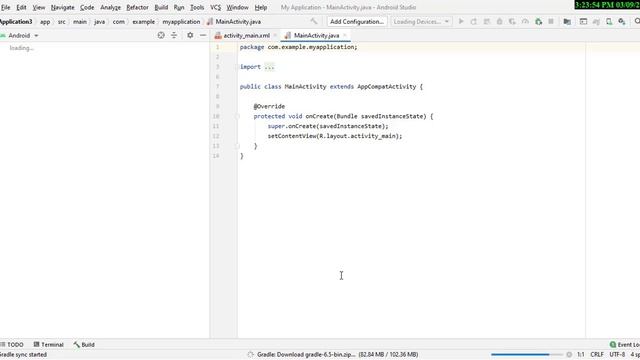The width and height of the screenshot is (640, 360).
Task: Click the closing fold marker of onCreate
Action: click(237, 146)
